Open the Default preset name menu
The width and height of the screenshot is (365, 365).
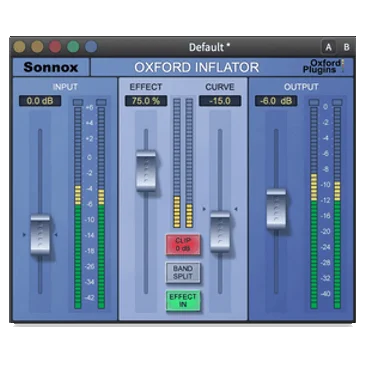(210, 47)
